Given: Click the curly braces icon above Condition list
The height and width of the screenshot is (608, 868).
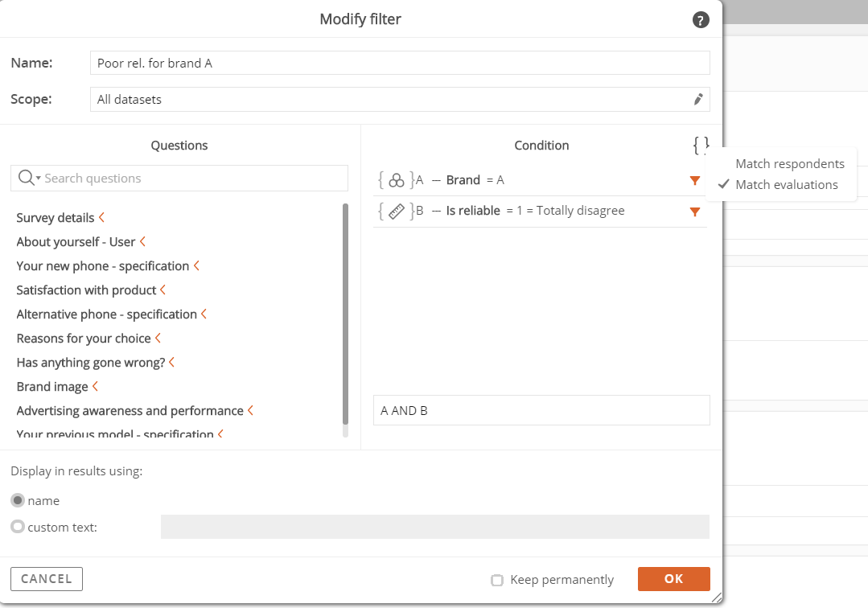Looking at the screenshot, I should 701,145.
